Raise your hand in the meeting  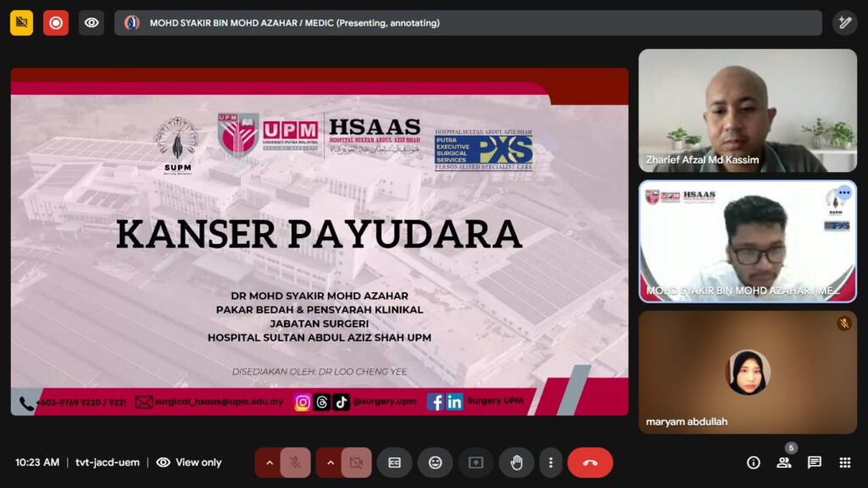(x=516, y=463)
